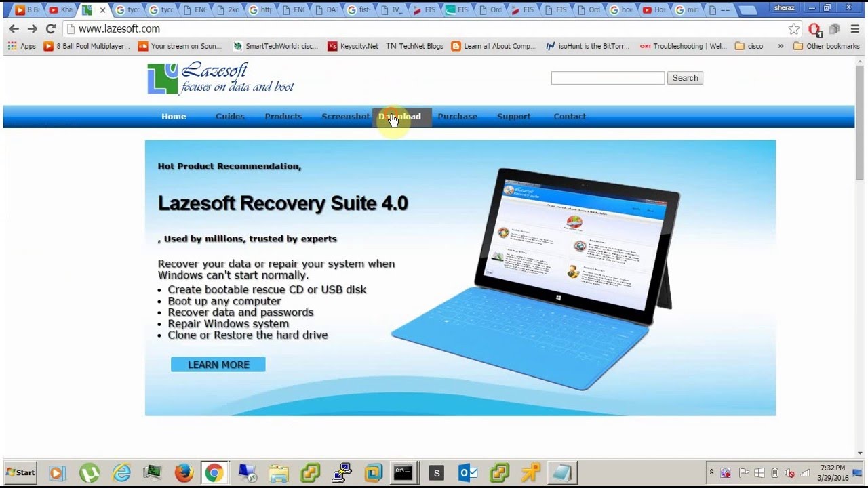Open the system clock showing 7:32 PM
This screenshot has height=488, width=868.
[833, 472]
